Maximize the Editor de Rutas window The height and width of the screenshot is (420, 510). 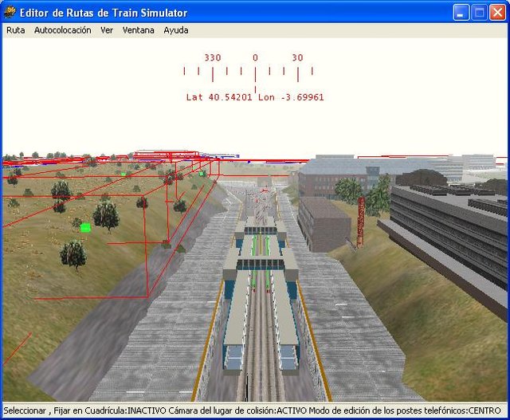[x=480, y=12]
